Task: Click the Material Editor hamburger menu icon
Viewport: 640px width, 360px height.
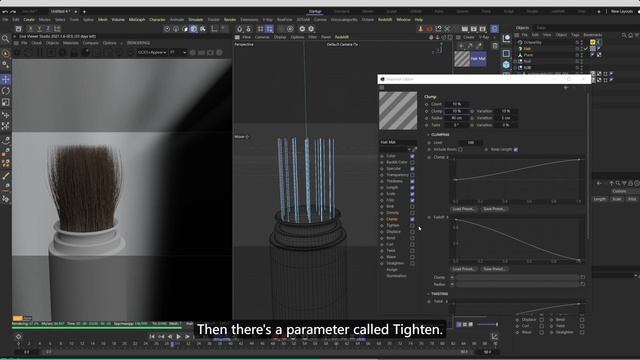Action: click(382, 87)
